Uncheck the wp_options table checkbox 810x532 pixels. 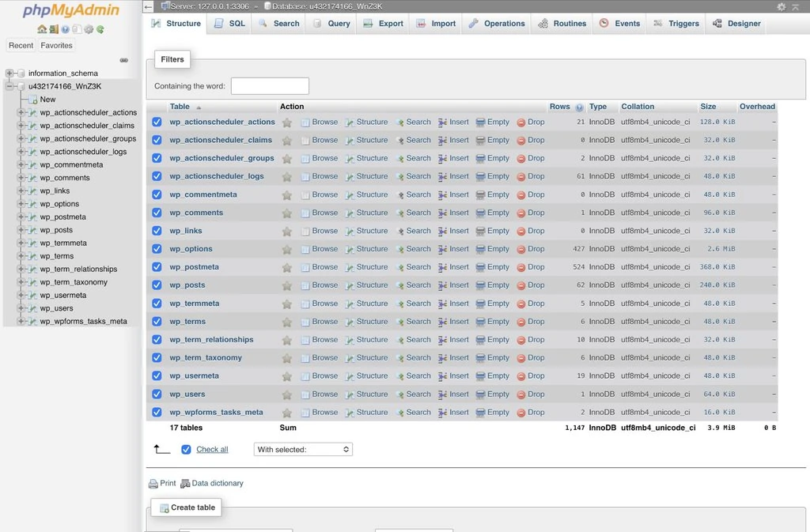156,248
